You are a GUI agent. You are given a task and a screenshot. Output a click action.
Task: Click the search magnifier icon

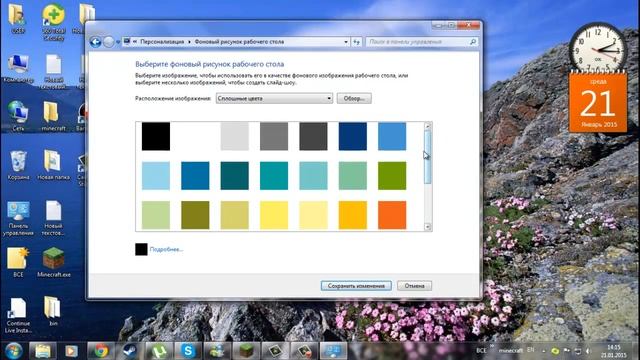click(473, 42)
